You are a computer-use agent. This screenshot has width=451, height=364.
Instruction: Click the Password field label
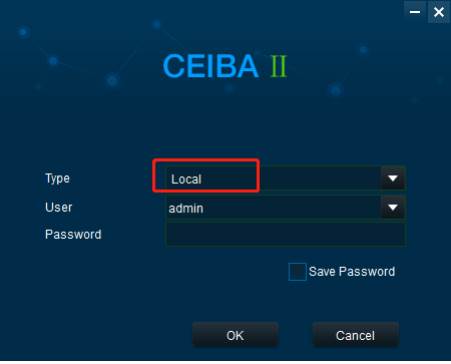click(73, 234)
